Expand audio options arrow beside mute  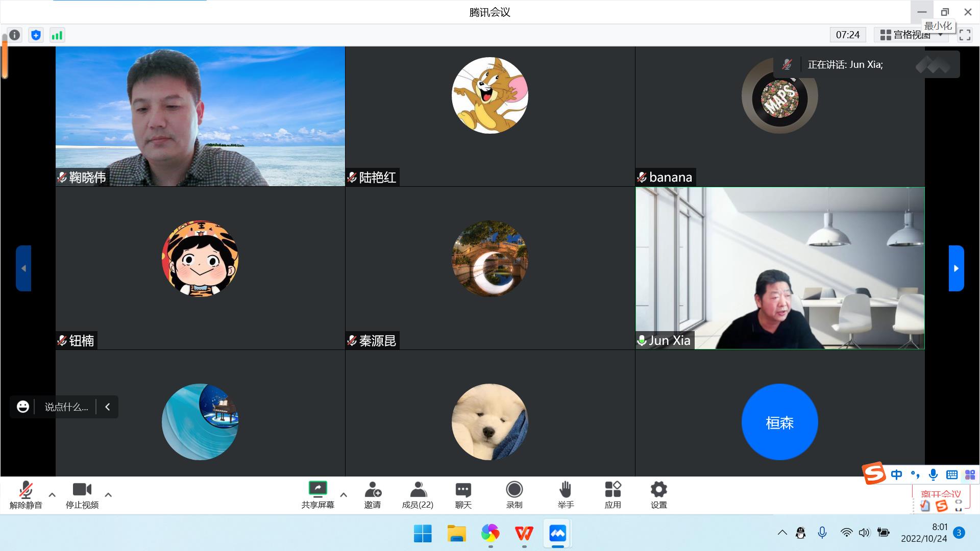click(52, 494)
